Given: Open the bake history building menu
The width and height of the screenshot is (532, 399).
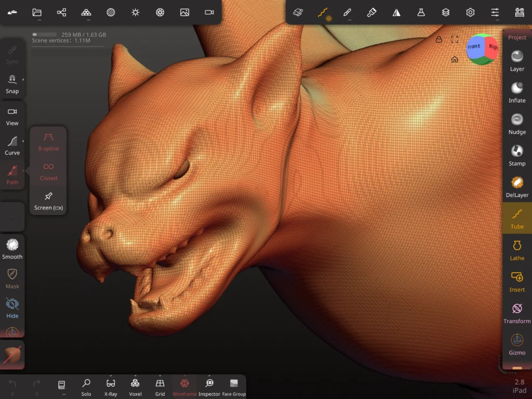Looking at the screenshot, I should (520, 12).
